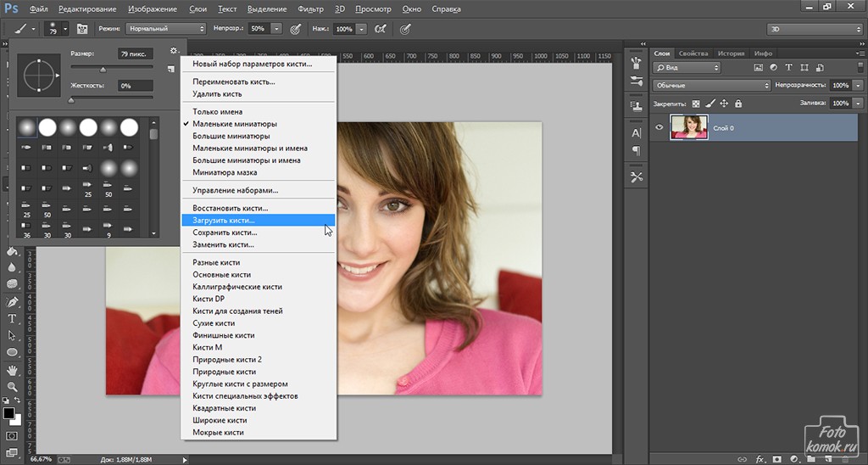Toggle the lock all padlock icon
The width and height of the screenshot is (868, 465).
click(x=737, y=104)
